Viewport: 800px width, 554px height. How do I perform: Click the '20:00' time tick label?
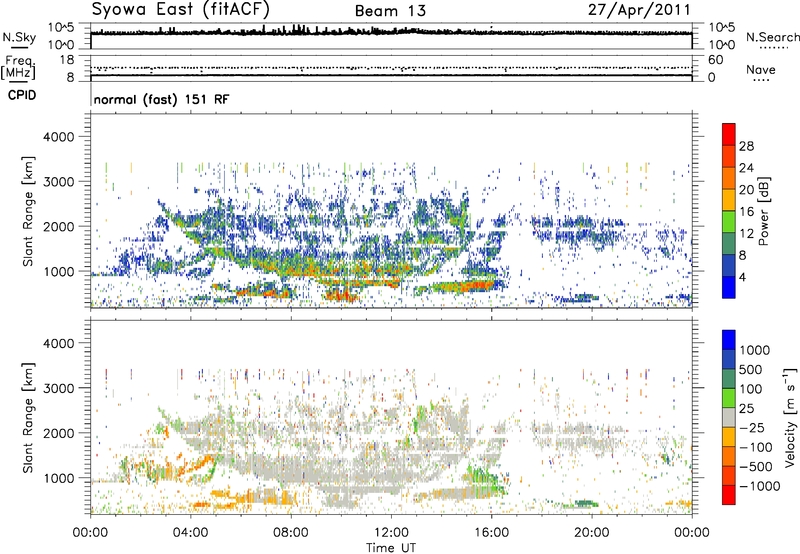tap(591, 533)
